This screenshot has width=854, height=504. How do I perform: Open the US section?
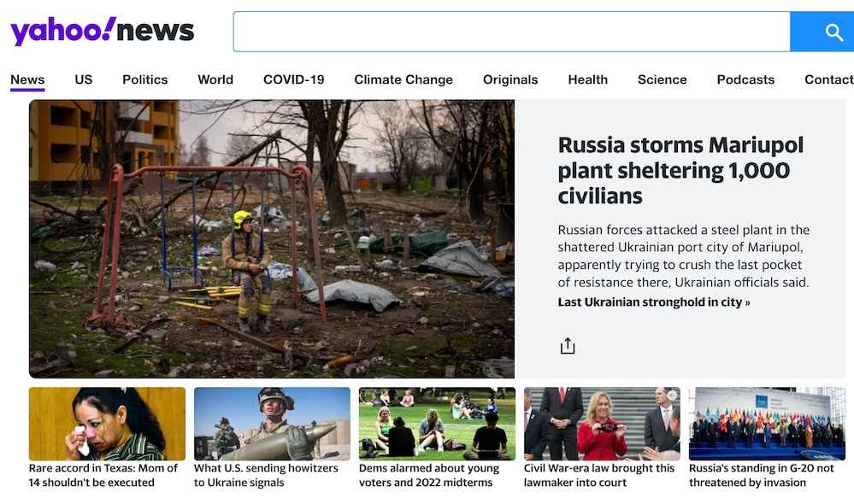83,79
